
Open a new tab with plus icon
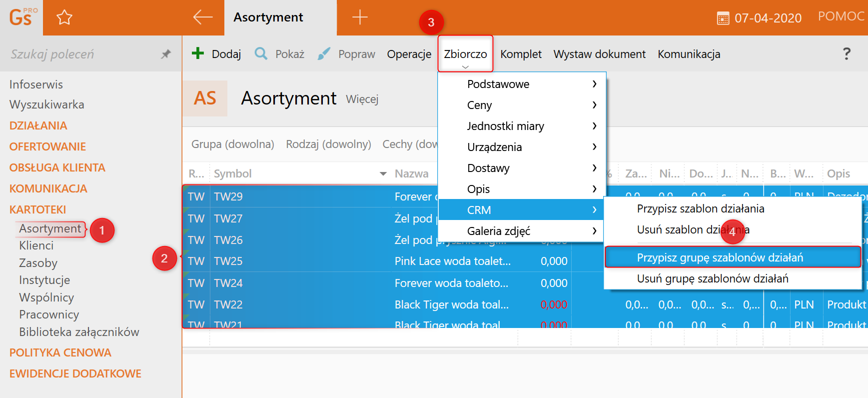click(x=360, y=17)
